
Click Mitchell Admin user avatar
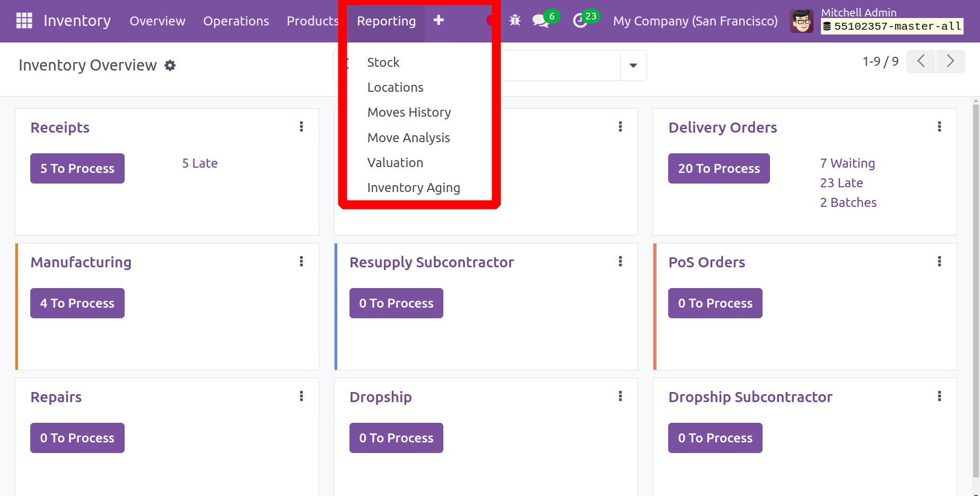[x=801, y=21]
